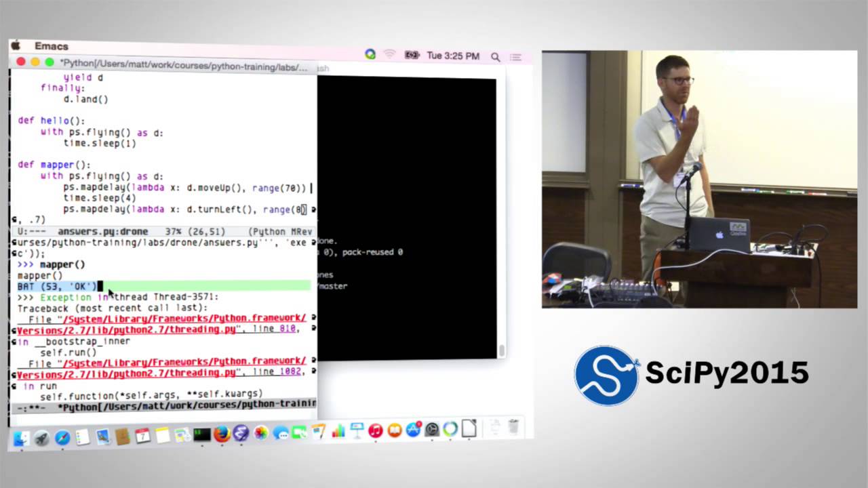This screenshot has width=868, height=488.
Task: Open green FaceTime icon in dock
Action: (299, 432)
